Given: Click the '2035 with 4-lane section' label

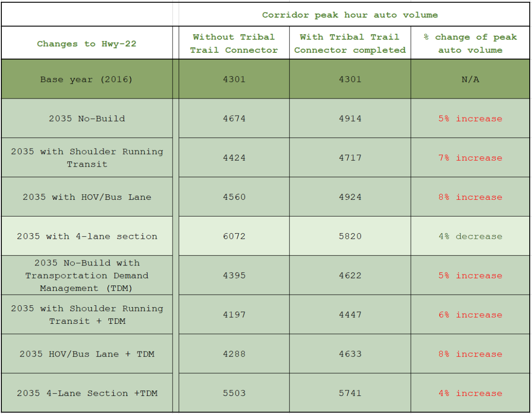Looking at the screenshot, I should (x=87, y=236).
